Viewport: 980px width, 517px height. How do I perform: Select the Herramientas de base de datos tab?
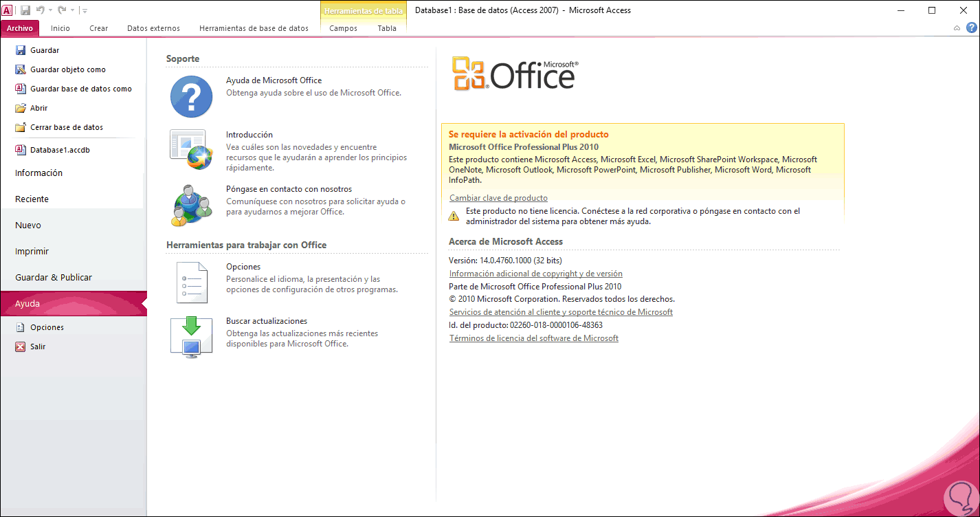(x=254, y=28)
